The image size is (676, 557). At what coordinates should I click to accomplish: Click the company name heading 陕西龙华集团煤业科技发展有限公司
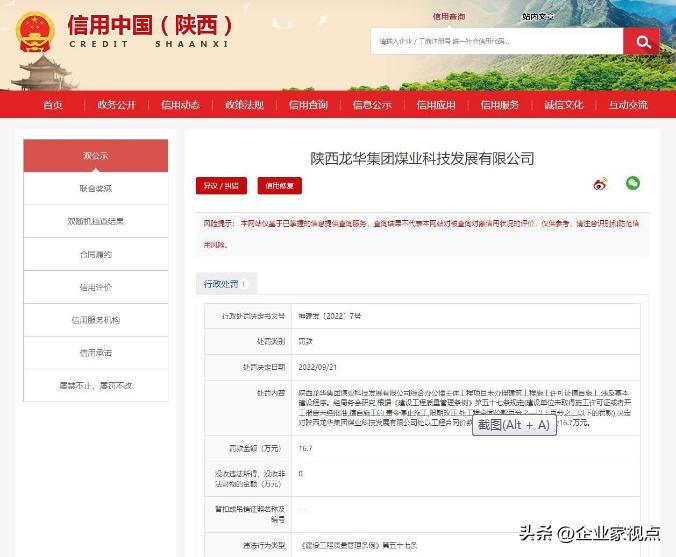[422, 159]
